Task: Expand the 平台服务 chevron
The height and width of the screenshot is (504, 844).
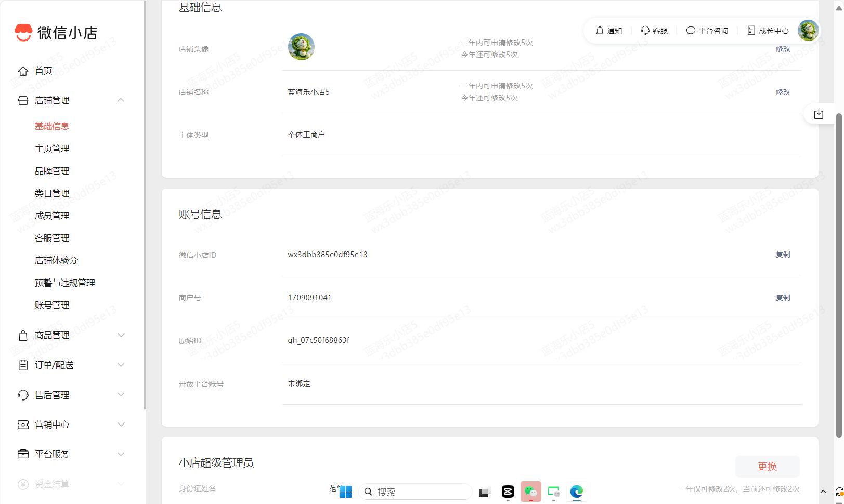Action: click(121, 454)
